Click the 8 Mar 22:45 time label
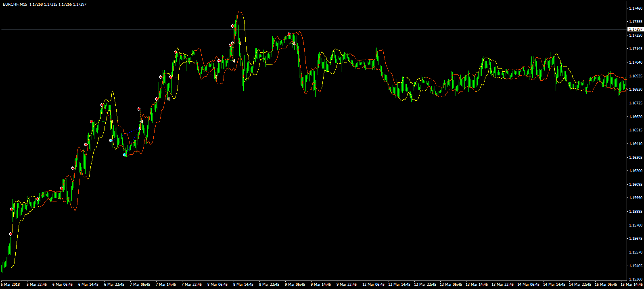This screenshot has width=644, height=289. 269,285
